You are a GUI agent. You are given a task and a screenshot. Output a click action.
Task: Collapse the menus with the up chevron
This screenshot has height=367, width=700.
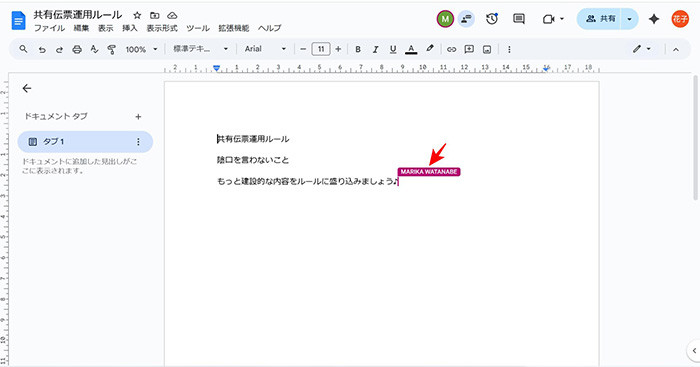pyautogui.click(x=676, y=50)
